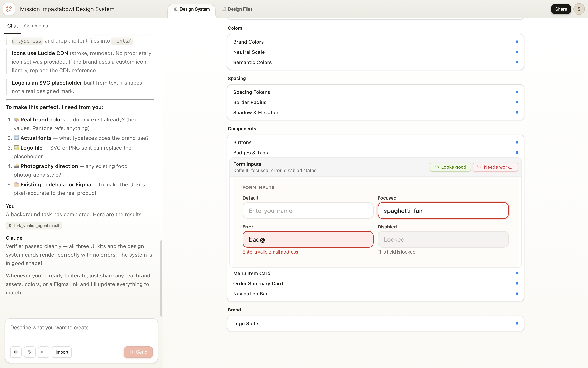Click the Default 'Enter your name' input

[x=308, y=211]
